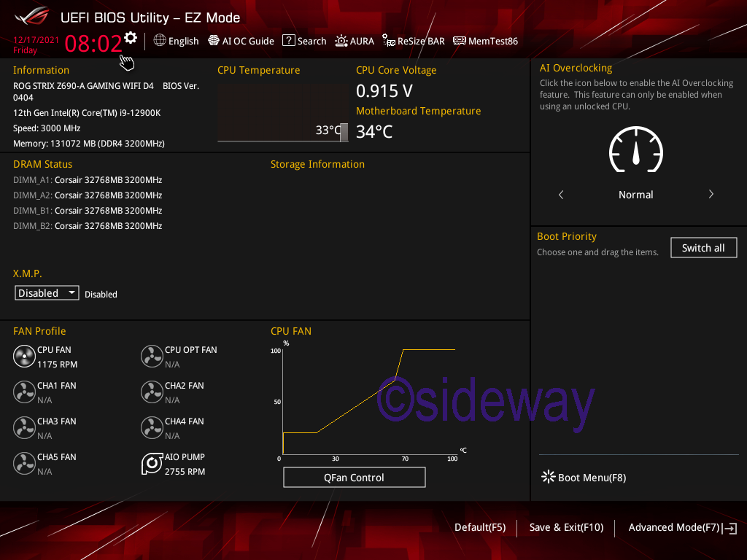This screenshot has width=747, height=560.
Task: Click the AI Overclocking speedometer icon
Action: (x=635, y=151)
